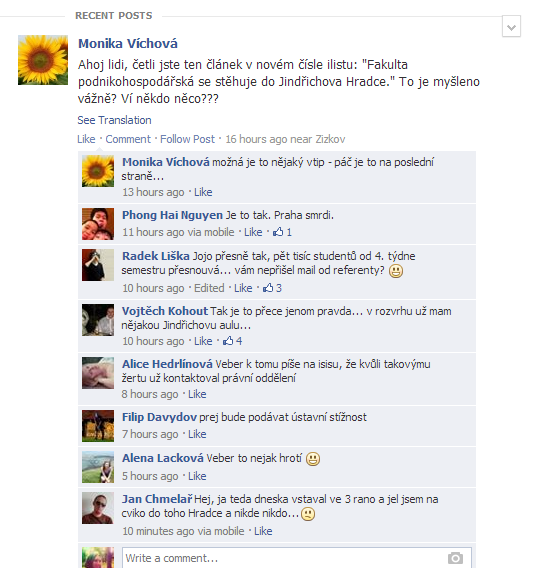This screenshot has height=568, width=537.
Task: Open Vojtěch Kohout's profile name link
Action: click(x=165, y=311)
